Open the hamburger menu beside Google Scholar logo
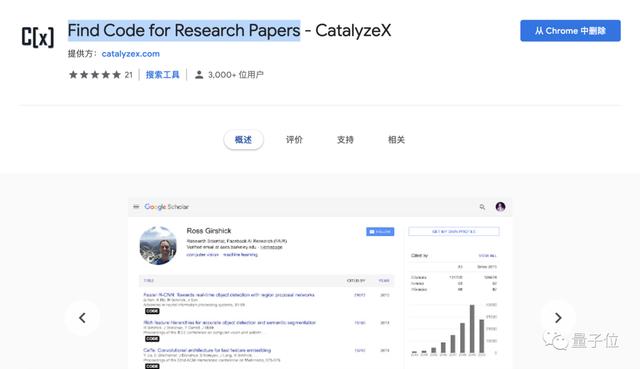Screen dimensions: 640x369 (136, 207)
